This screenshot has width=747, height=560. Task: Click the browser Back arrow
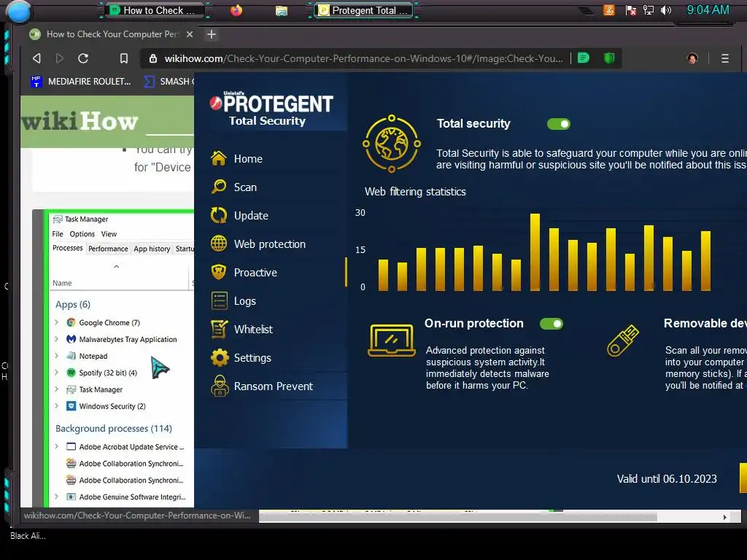tap(36, 58)
